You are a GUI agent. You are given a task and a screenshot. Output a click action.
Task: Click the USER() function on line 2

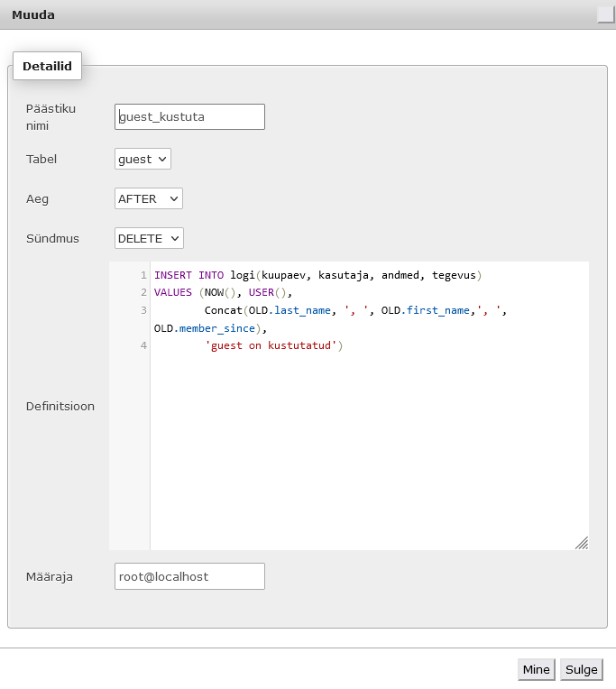[x=267, y=292]
